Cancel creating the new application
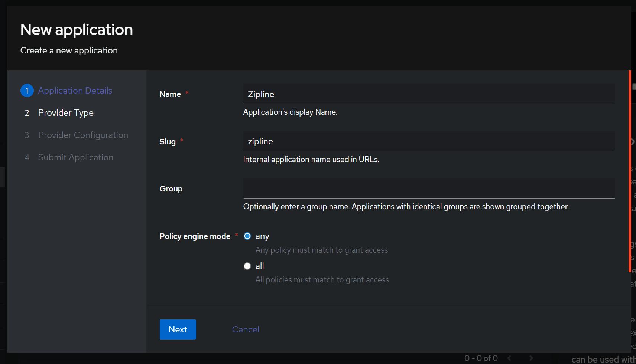This screenshot has height=364, width=636. 245,329
